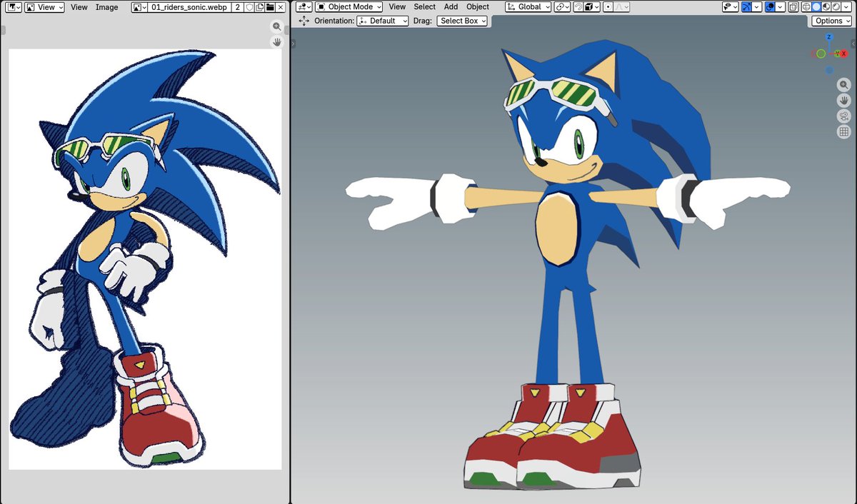Switch to material preview shading
This screenshot has width=857, height=504.
tap(826, 7)
